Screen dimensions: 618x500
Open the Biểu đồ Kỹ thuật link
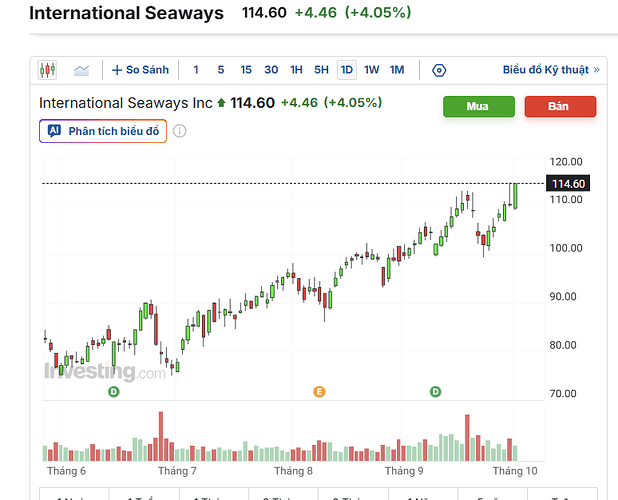point(551,70)
